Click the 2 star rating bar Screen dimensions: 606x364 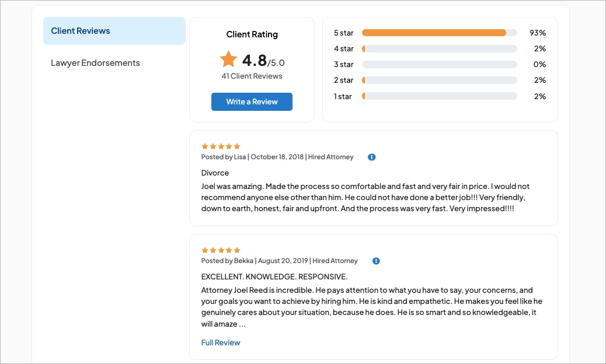pos(439,80)
